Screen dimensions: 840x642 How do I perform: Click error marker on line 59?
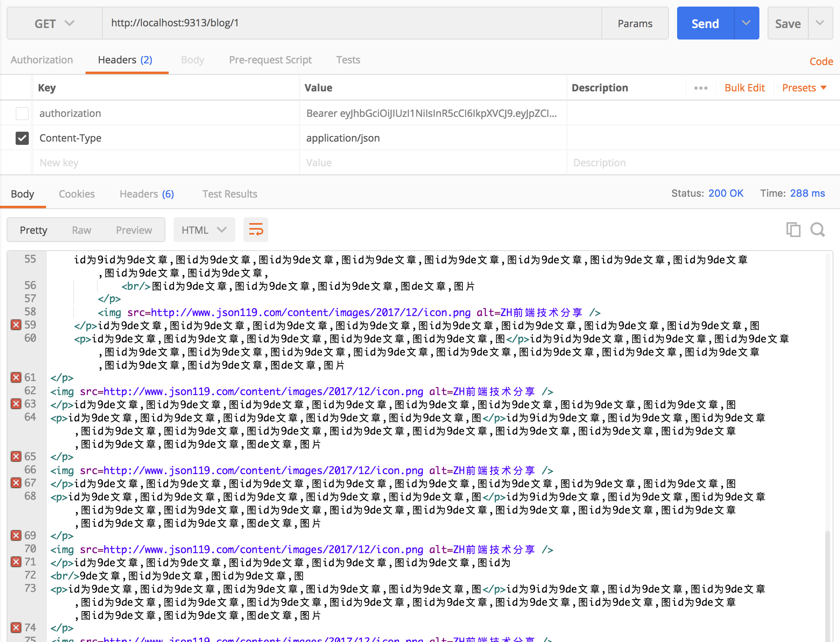[x=16, y=325]
